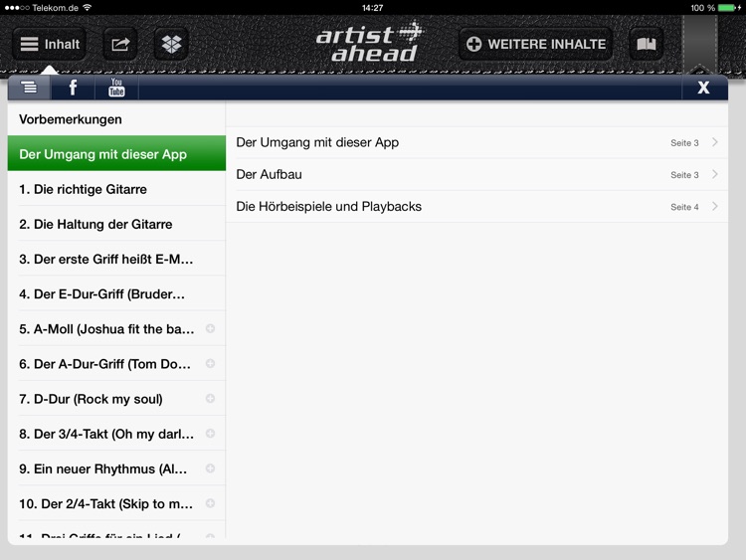Switch to the YouTube tab
This screenshot has height=560, width=746.
click(116, 88)
